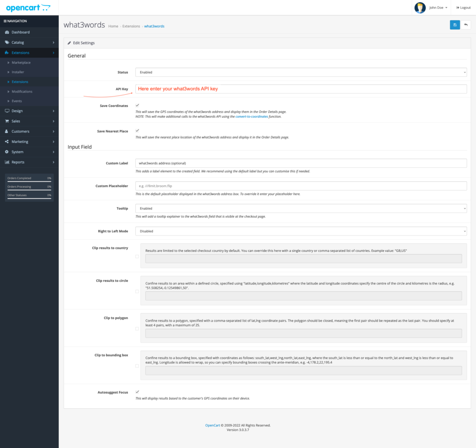Click the Design monitor icon
Image resolution: width=476 pixels, height=448 pixels.
coord(6,111)
